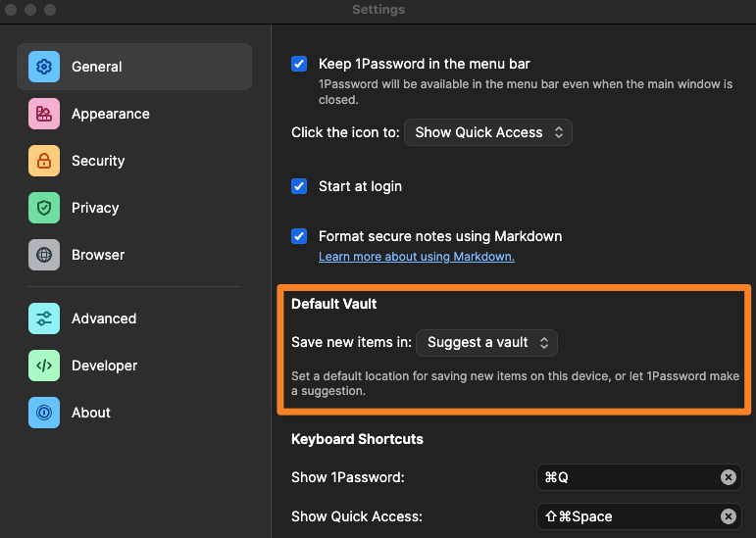Click the General gear icon in sidebar
The height and width of the screenshot is (538, 756).
[44, 67]
